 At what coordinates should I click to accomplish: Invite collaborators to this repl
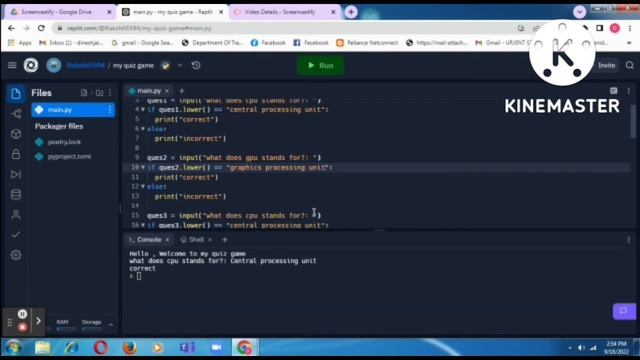607,65
